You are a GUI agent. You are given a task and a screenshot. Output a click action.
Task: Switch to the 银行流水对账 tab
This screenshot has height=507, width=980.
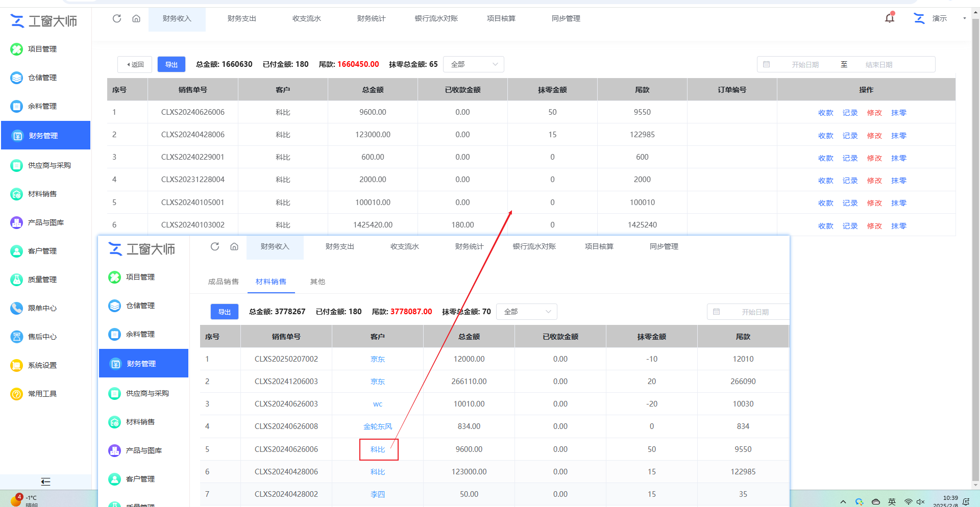point(436,18)
